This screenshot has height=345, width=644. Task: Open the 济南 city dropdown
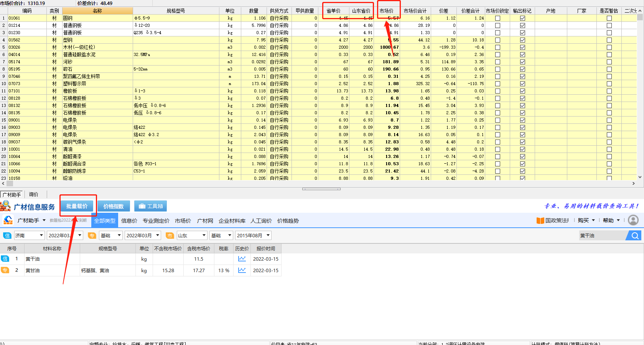tap(29, 235)
